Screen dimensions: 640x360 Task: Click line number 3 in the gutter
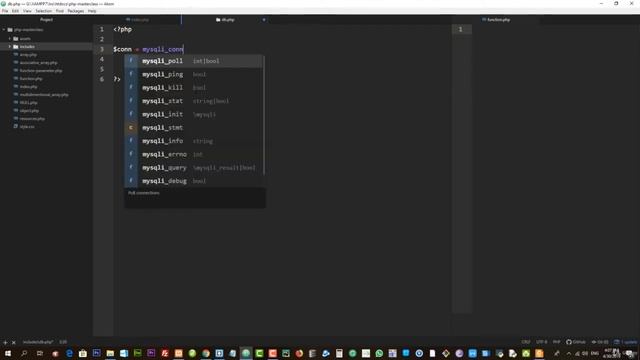click(x=102, y=49)
